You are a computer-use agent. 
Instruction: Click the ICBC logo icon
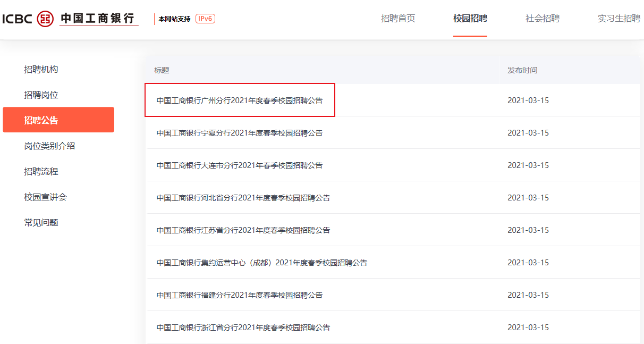click(45, 19)
